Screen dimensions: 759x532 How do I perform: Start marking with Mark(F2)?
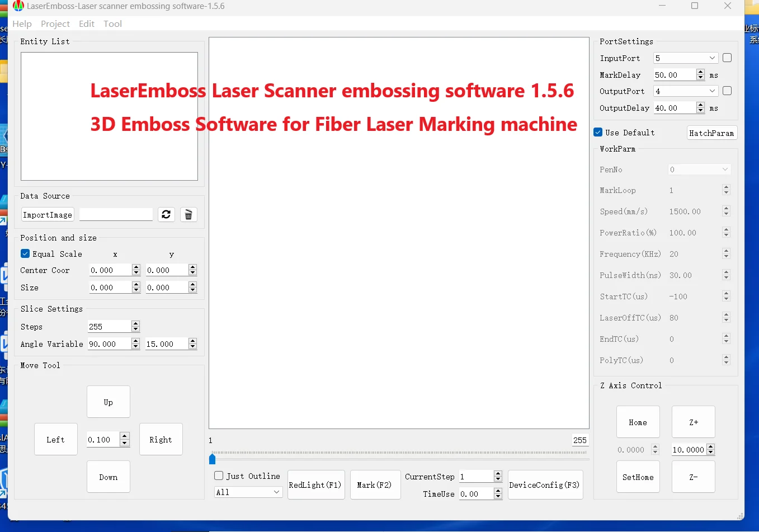(x=375, y=484)
